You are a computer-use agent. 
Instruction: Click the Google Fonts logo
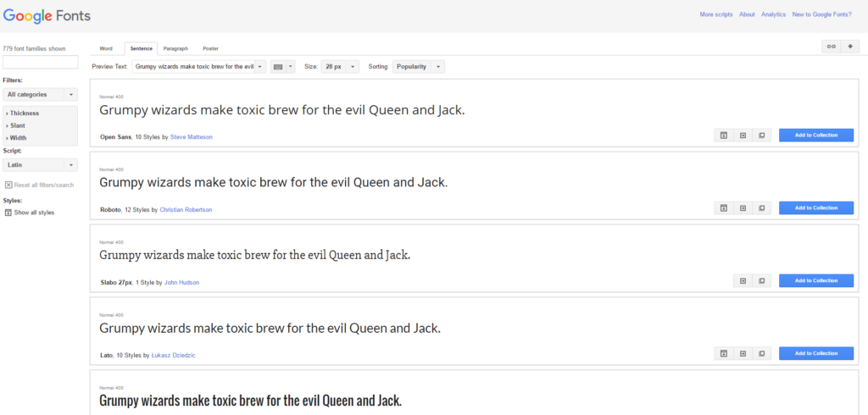47,15
